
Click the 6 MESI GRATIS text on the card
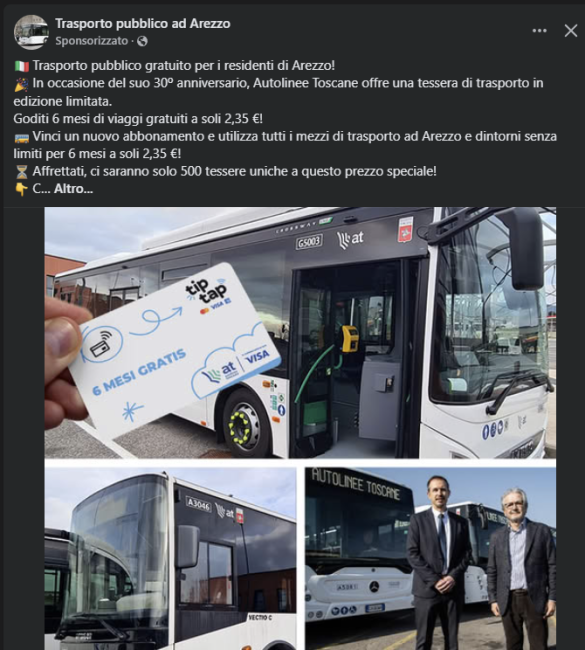point(139,372)
